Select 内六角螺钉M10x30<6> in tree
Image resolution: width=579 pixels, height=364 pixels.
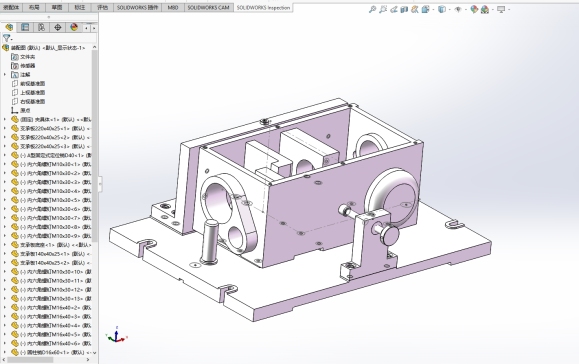click(51, 209)
